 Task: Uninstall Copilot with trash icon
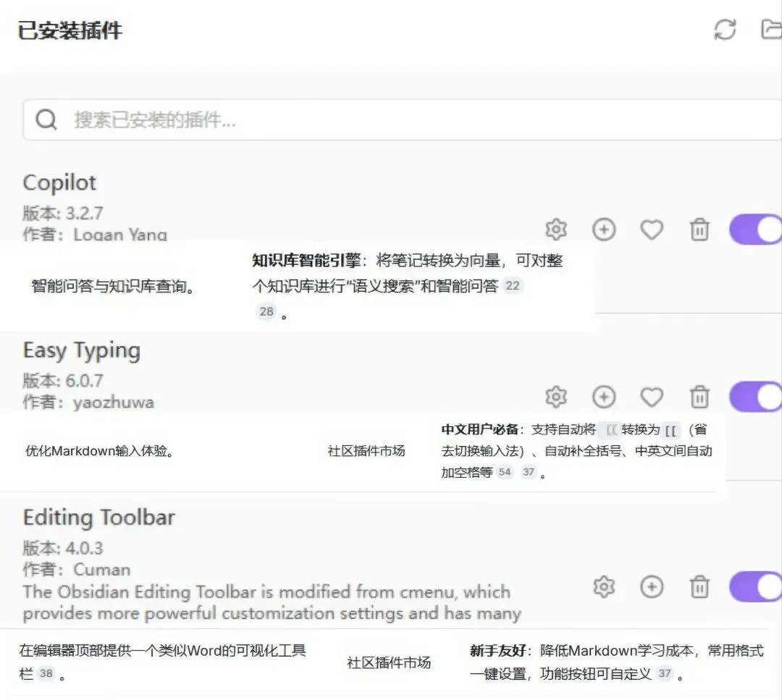click(x=699, y=229)
